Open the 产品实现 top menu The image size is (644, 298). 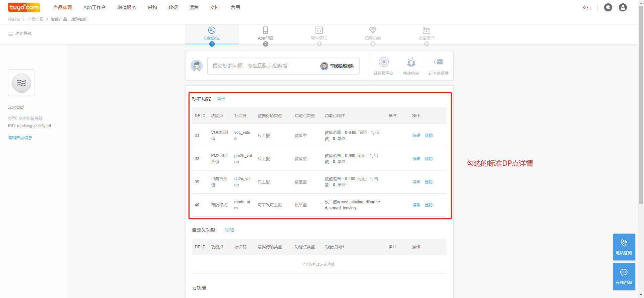(63, 7)
